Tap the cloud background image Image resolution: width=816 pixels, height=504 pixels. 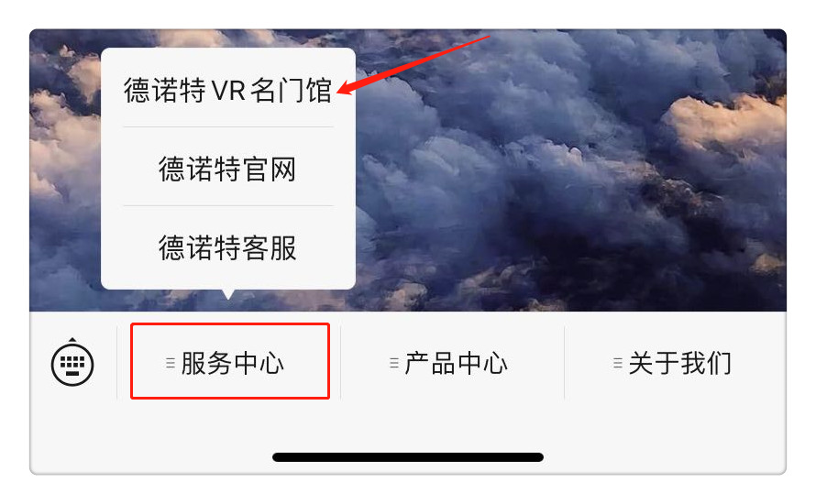click(570, 170)
